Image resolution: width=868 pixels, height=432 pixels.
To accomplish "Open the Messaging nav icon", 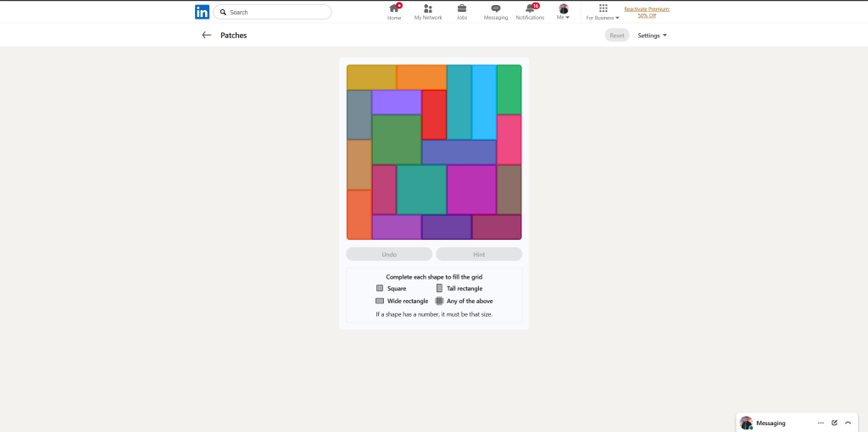I will pos(495,12).
